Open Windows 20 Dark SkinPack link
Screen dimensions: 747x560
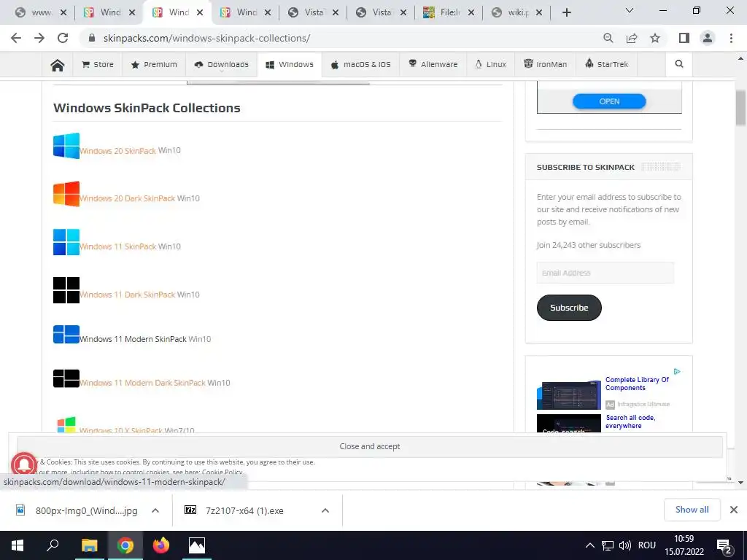click(127, 198)
